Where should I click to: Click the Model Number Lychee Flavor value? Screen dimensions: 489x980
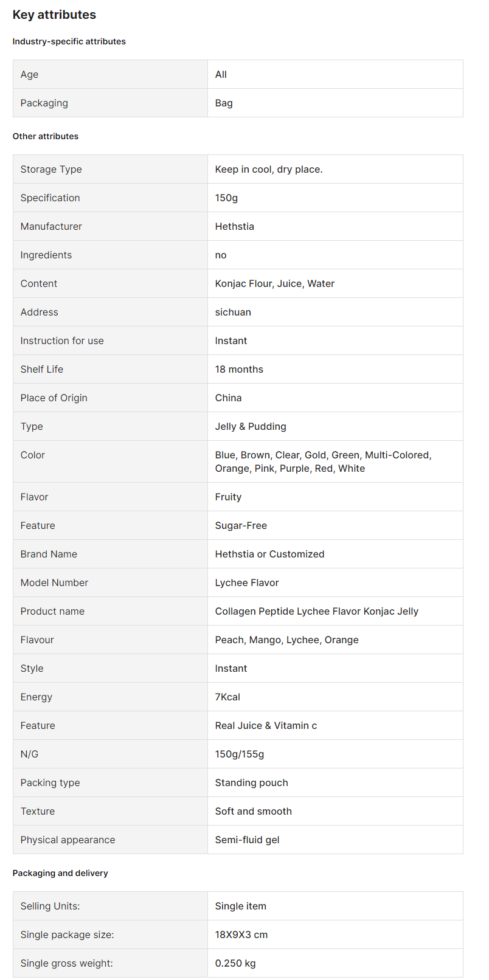[x=247, y=583]
